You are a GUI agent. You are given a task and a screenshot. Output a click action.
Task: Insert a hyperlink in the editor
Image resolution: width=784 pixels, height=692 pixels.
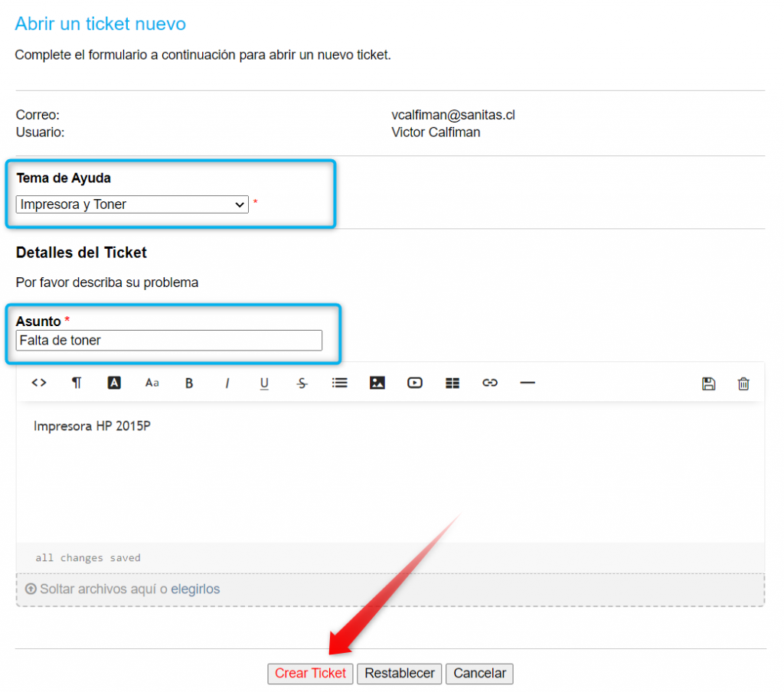point(490,383)
